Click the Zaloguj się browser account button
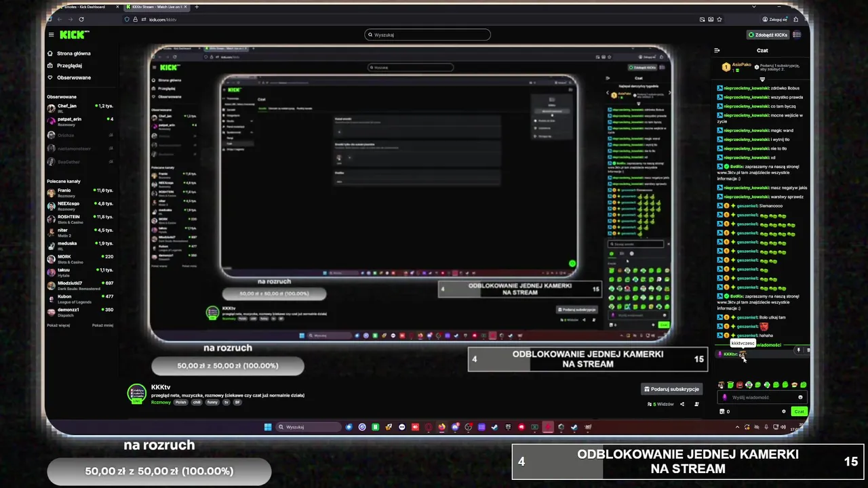Viewport: 868px width, 488px height. click(774, 20)
